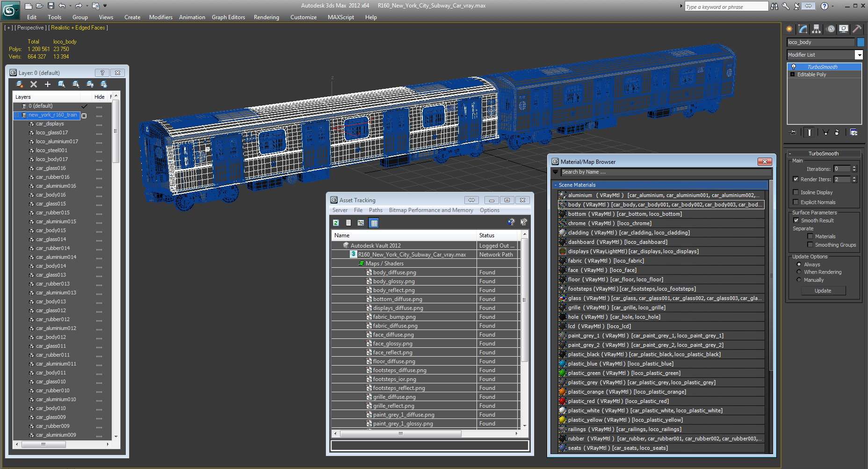This screenshot has width=868, height=469.
Task: Open the Modify command panel tab
Action: 803,29
